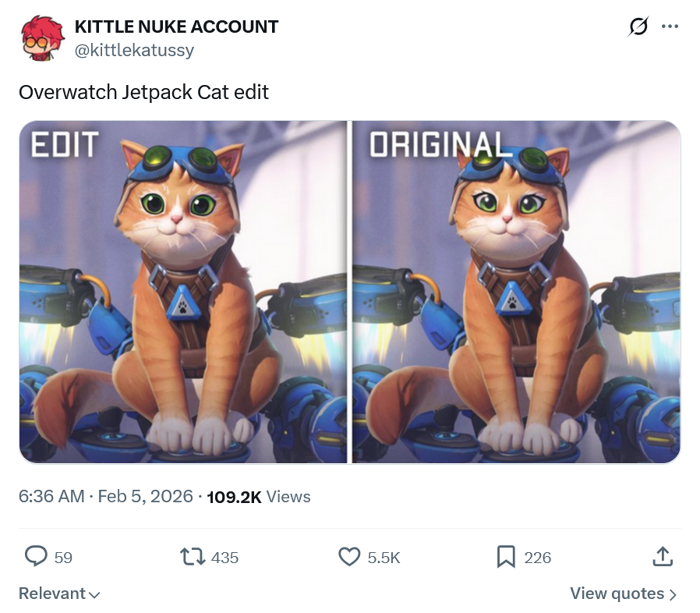The width and height of the screenshot is (700, 613).
Task: Click the @kittlekatussy handle
Action: click(134, 50)
